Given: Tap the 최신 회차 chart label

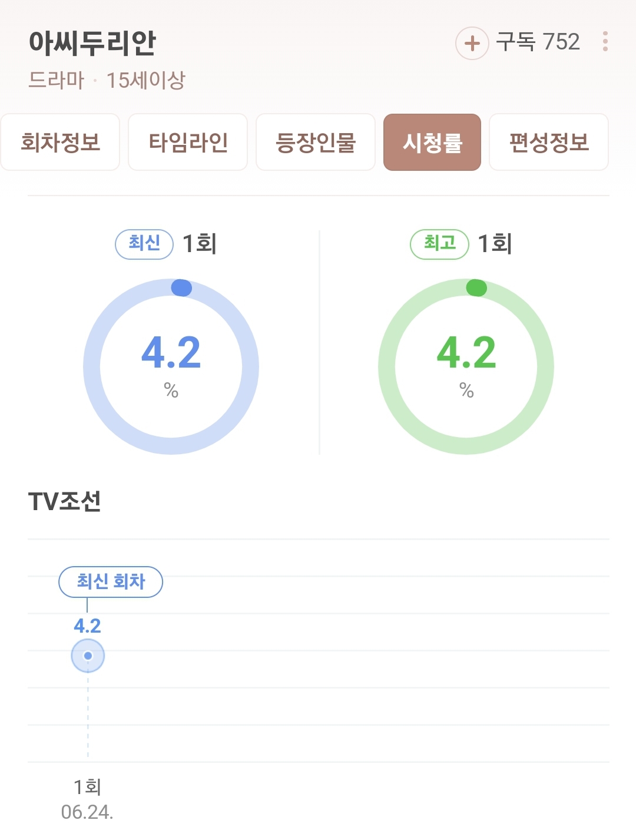Looking at the screenshot, I should (111, 582).
